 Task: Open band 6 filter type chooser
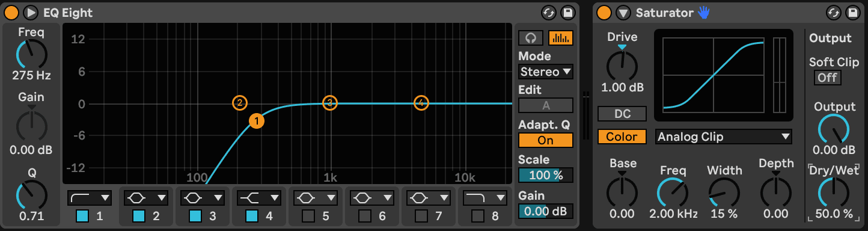[x=373, y=197]
